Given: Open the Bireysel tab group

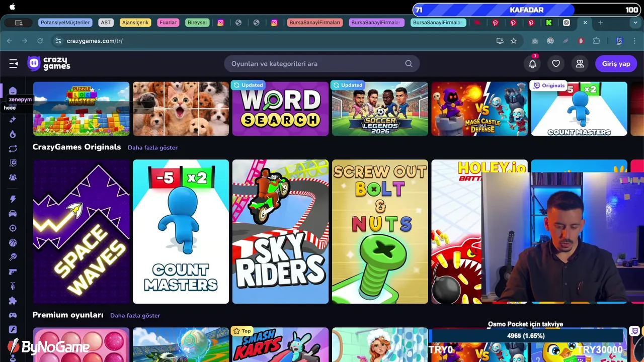Looking at the screenshot, I should [197, 23].
